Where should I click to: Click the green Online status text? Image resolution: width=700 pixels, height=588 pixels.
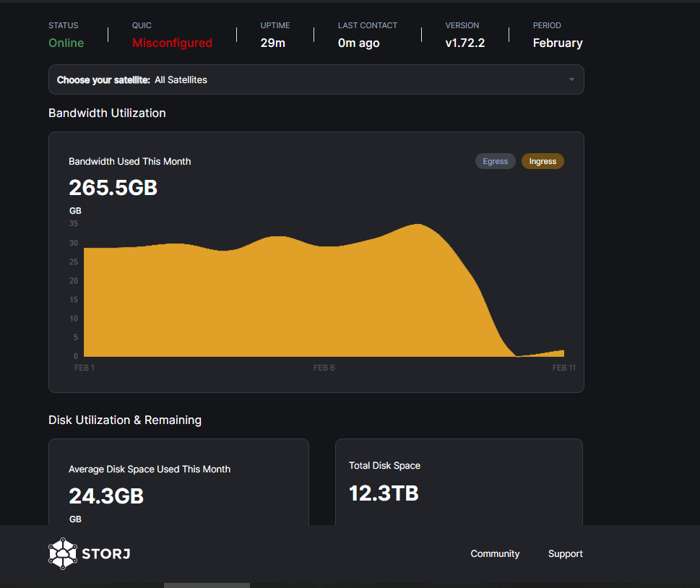(66, 43)
